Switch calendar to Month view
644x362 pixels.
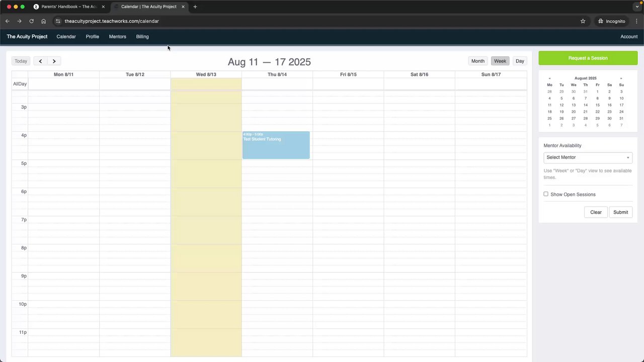pyautogui.click(x=477, y=61)
